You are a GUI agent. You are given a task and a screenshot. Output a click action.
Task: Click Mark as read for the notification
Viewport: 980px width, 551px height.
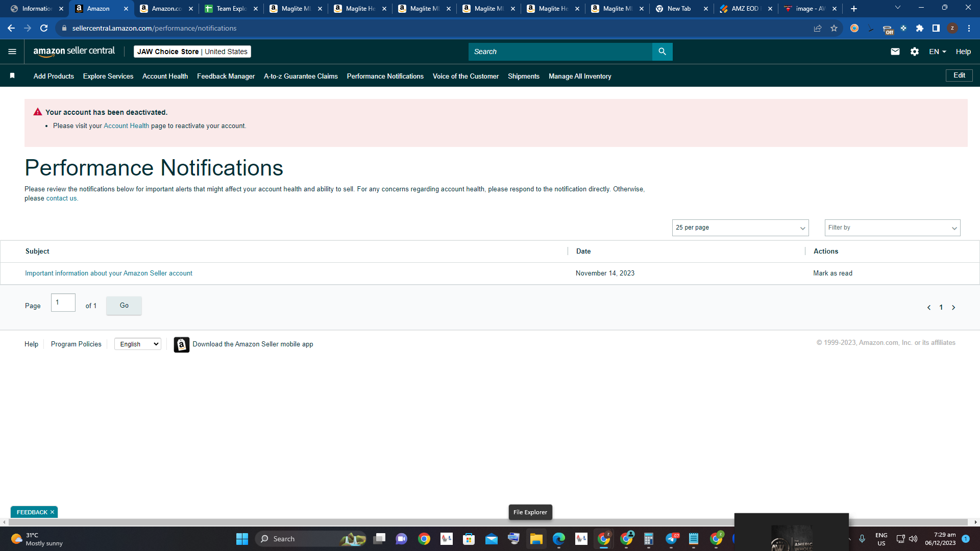coord(832,273)
